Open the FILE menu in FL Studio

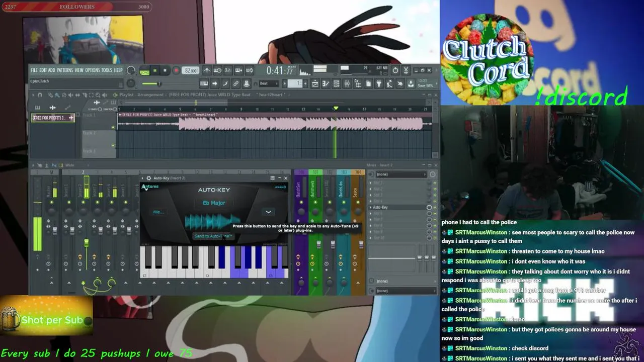(34, 70)
